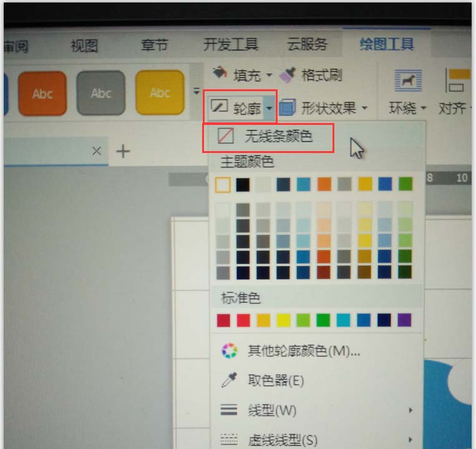This screenshot has height=449, width=476.
Task: Click the No Line Color slashed box icon
Action: pyautogui.click(x=226, y=136)
